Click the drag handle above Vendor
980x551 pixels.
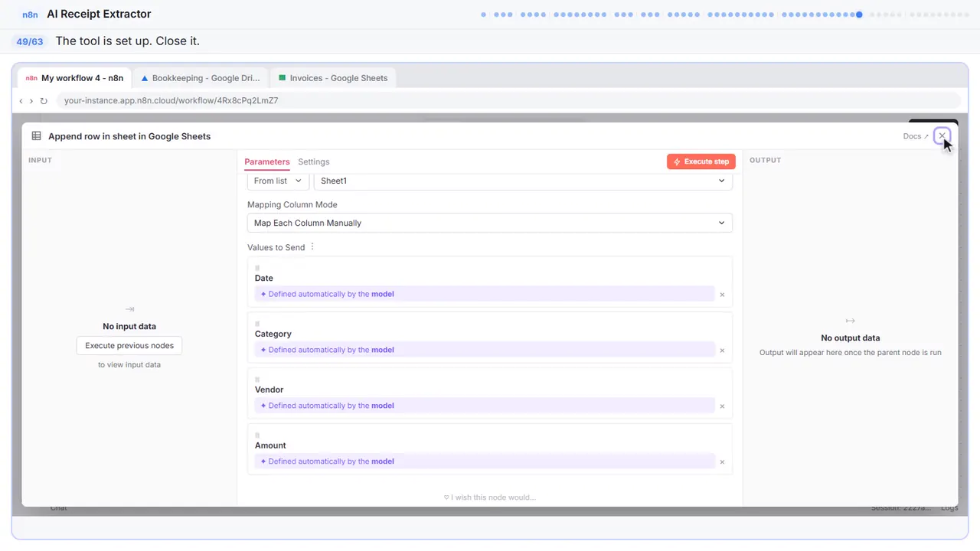point(257,380)
